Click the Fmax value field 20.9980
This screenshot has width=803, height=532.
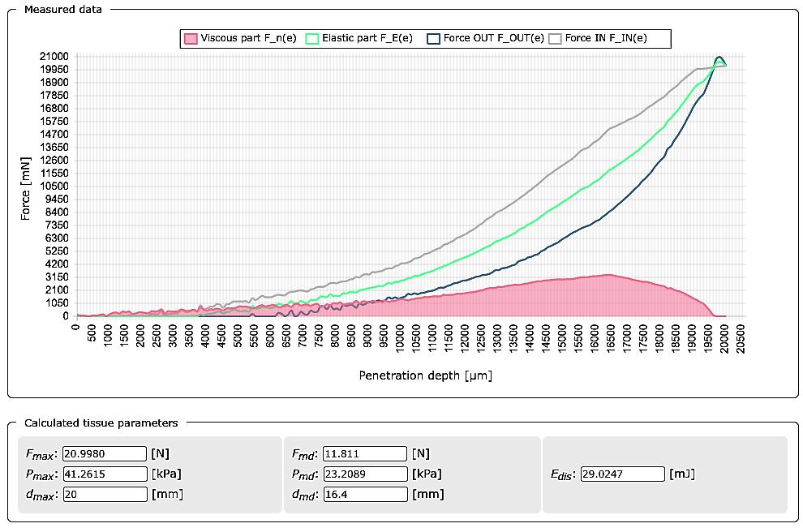click(x=105, y=453)
